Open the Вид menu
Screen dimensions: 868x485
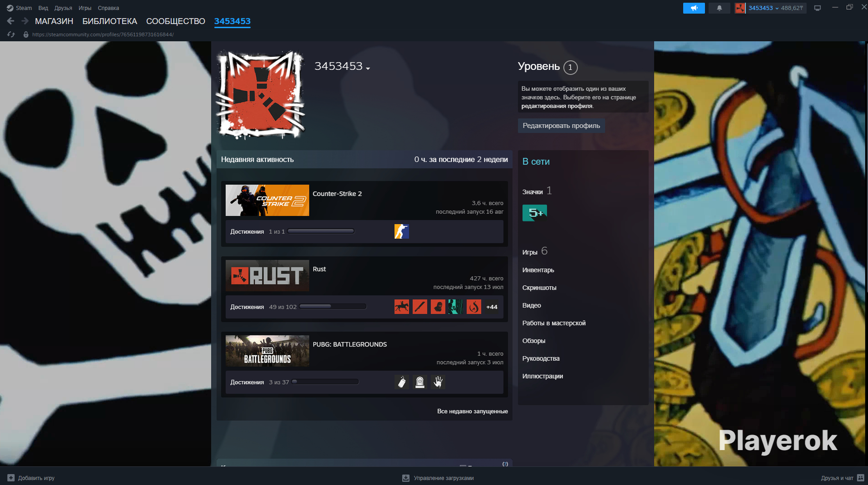tap(43, 8)
